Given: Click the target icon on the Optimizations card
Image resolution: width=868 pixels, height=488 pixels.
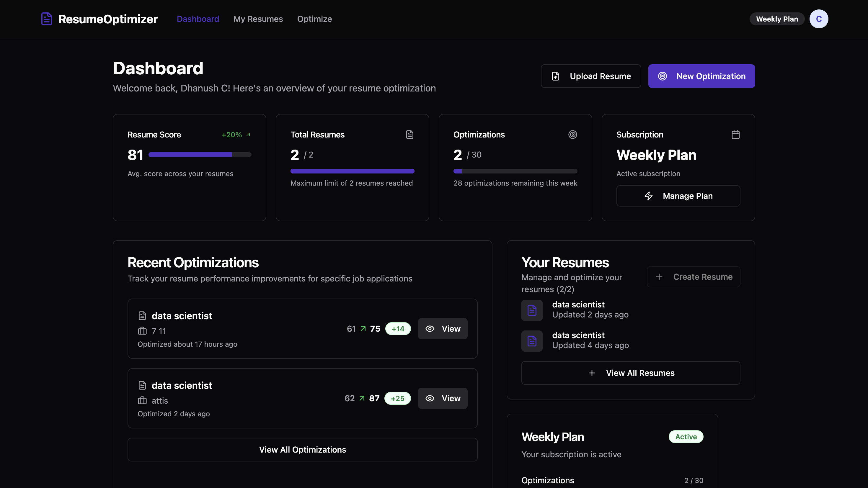Looking at the screenshot, I should tap(573, 134).
